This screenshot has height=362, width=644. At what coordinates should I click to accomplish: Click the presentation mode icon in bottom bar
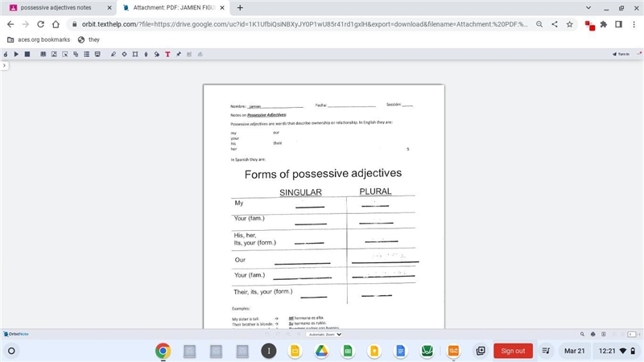tap(603, 334)
